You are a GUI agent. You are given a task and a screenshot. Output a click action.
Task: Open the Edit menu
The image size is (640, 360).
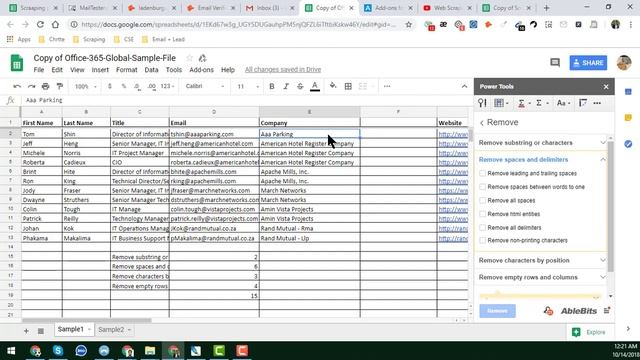click(57, 70)
